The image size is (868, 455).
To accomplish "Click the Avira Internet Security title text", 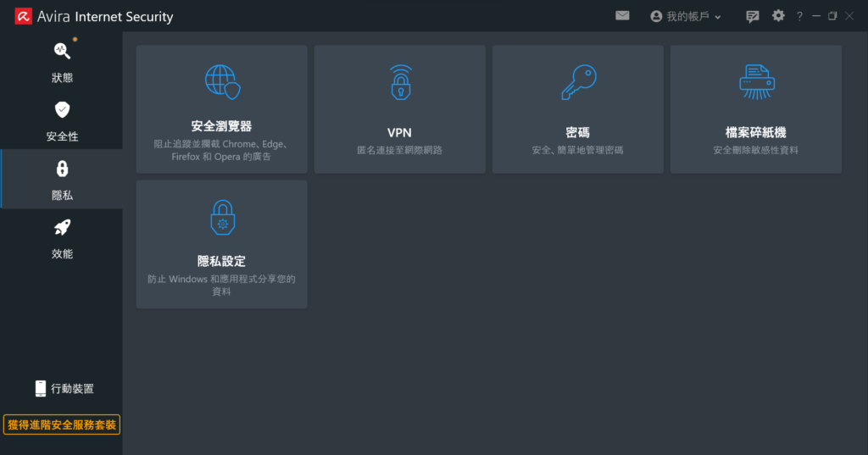I will tap(105, 17).
